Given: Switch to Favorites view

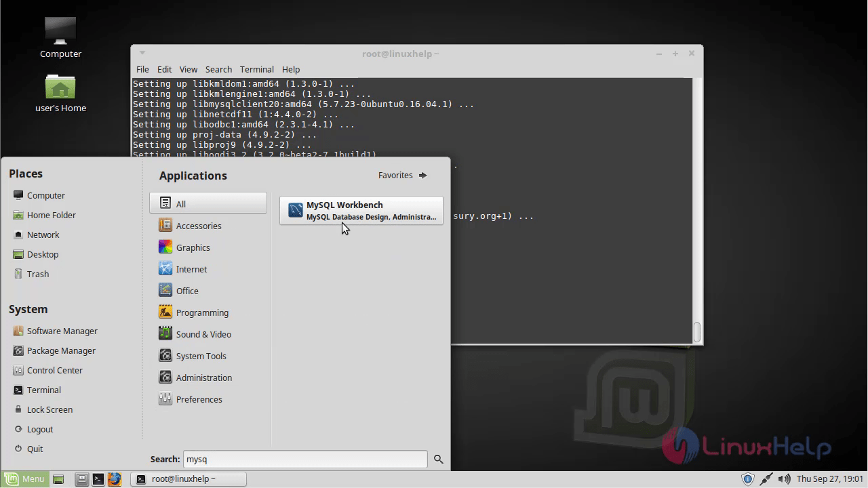Looking at the screenshot, I should (x=403, y=175).
